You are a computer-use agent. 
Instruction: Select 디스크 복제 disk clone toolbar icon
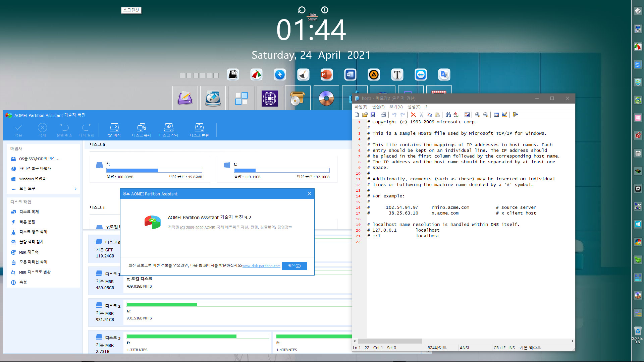point(141,127)
